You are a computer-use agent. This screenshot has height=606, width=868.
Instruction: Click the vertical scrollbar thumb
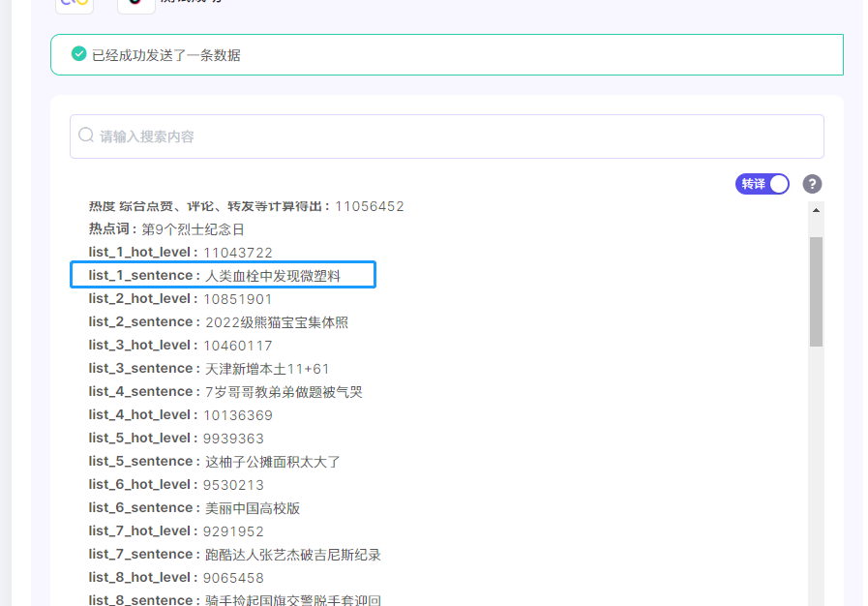pyautogui.click(x=816, y=291)
